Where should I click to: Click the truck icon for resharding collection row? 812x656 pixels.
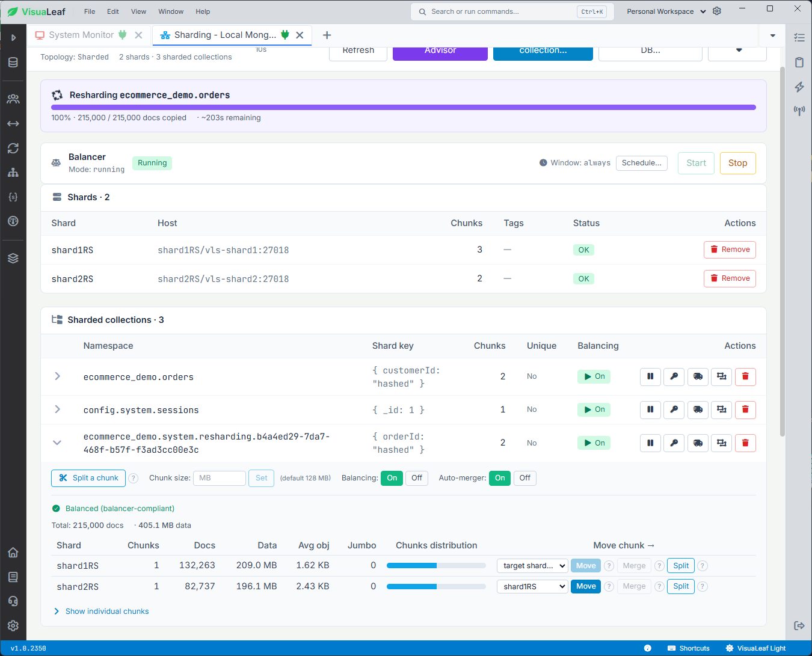(x=698, y=443)
